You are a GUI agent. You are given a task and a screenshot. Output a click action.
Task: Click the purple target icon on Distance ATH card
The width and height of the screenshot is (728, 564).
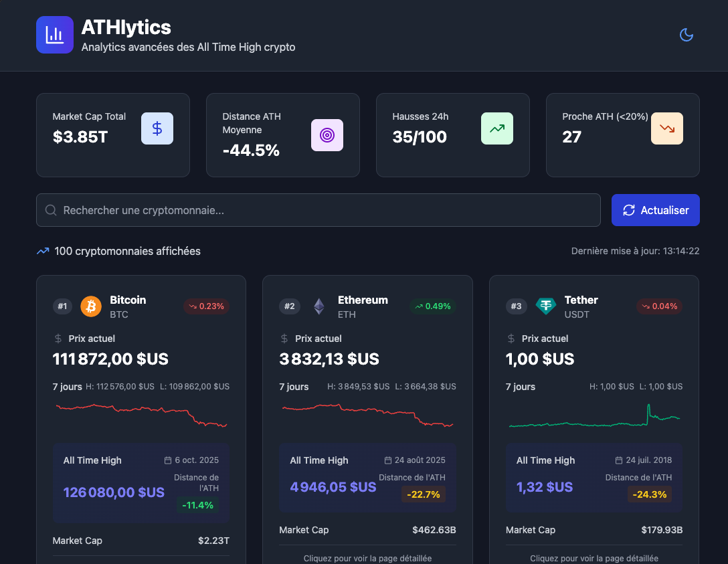(327, 134)
